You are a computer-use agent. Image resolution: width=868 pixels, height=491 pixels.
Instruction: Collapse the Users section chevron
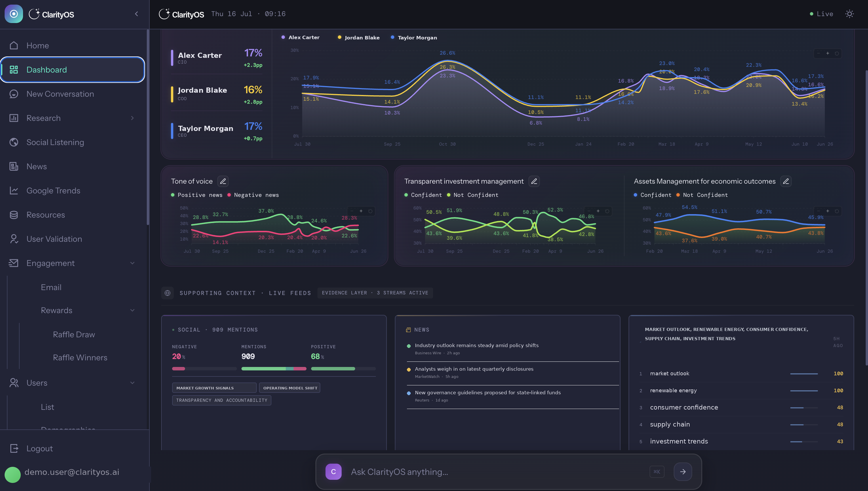[x=132, y=383]
